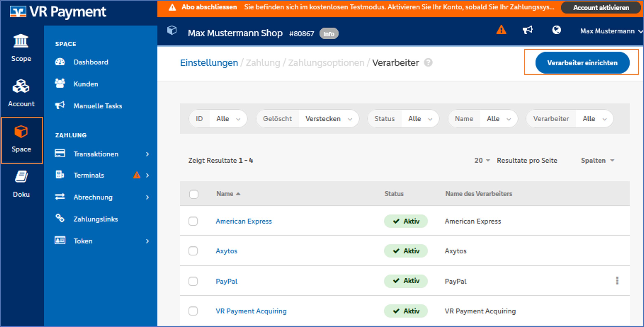Image resolution: width=644 pixels, height=327 pixels.
Task: Click the Manuelle Tasks megaphone icon
Action: point(60,105)
